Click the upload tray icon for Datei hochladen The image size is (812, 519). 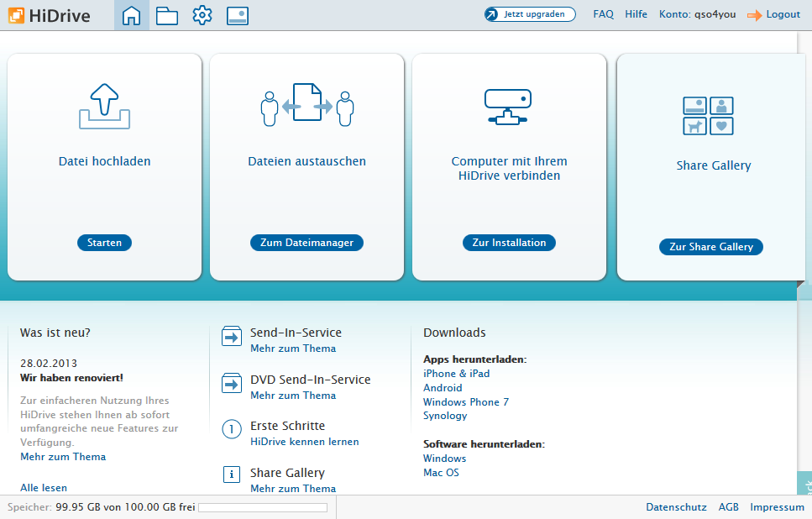(104, 106)
